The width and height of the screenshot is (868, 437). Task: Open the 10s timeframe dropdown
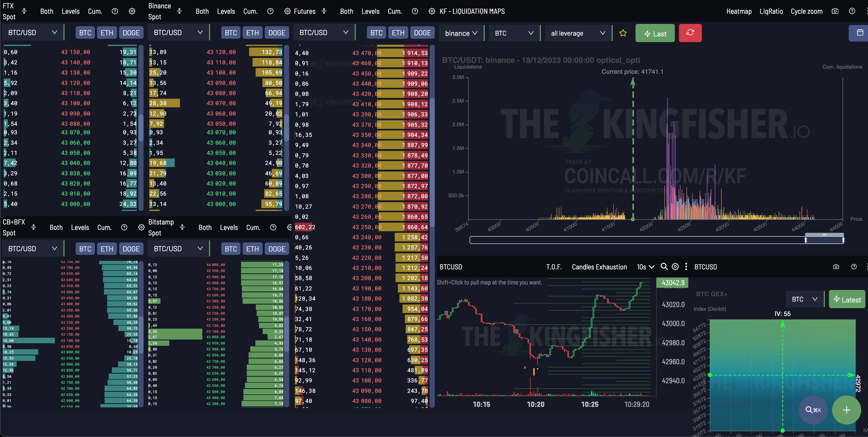coord(645,267)
